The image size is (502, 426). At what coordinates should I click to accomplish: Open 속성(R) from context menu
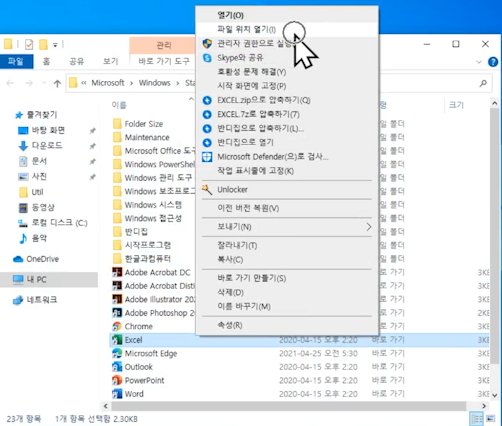pyautogui.click(x=287, y=325)
